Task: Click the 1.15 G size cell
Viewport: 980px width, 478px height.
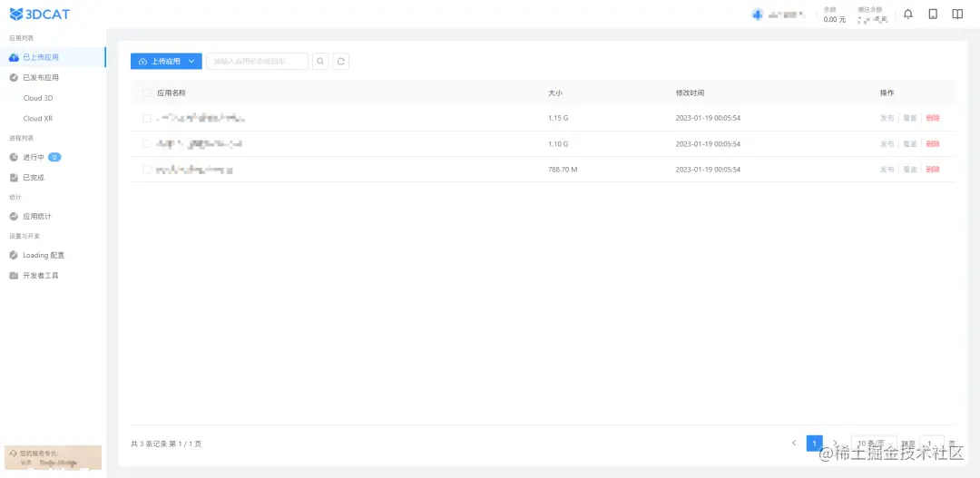Action: point(558,118)
